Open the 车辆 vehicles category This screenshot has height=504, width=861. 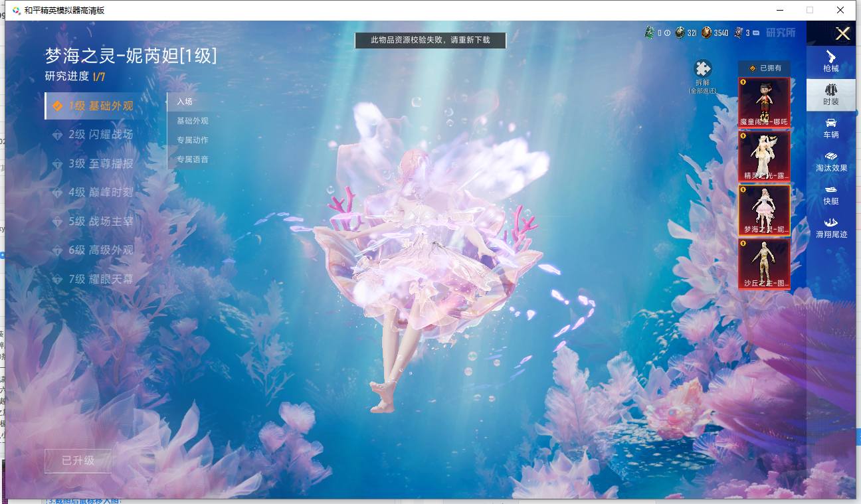(x=830, y=128)
